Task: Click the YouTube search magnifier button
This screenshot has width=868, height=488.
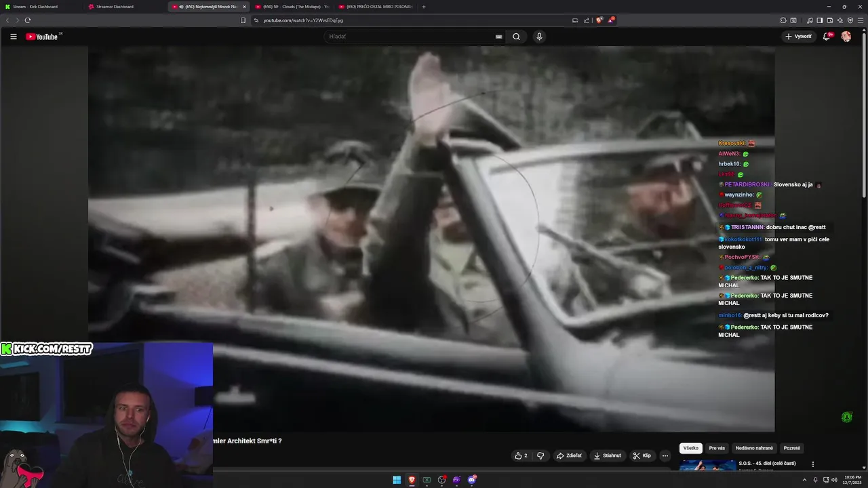Action: point(516,37)
